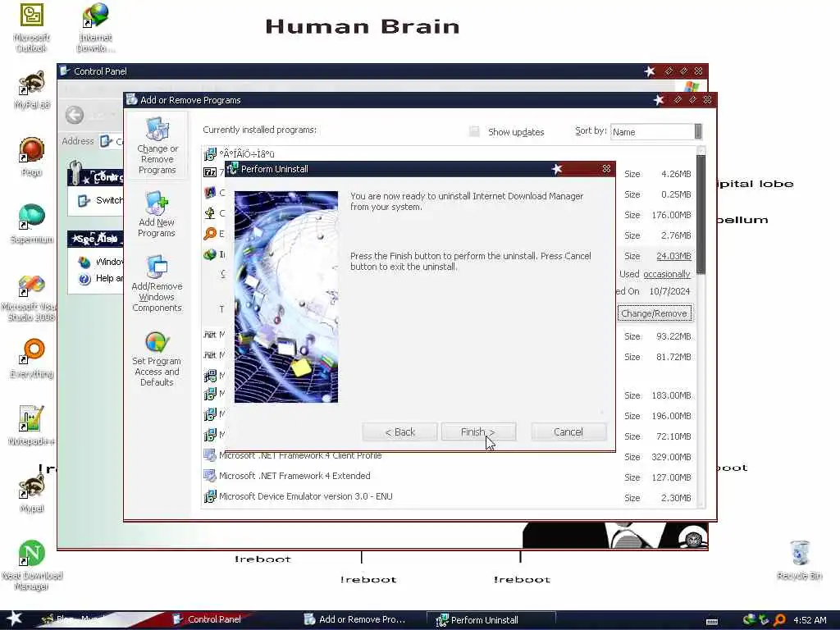Click the first program entry icon
The image size is (840, 630).
pos(210,154)
